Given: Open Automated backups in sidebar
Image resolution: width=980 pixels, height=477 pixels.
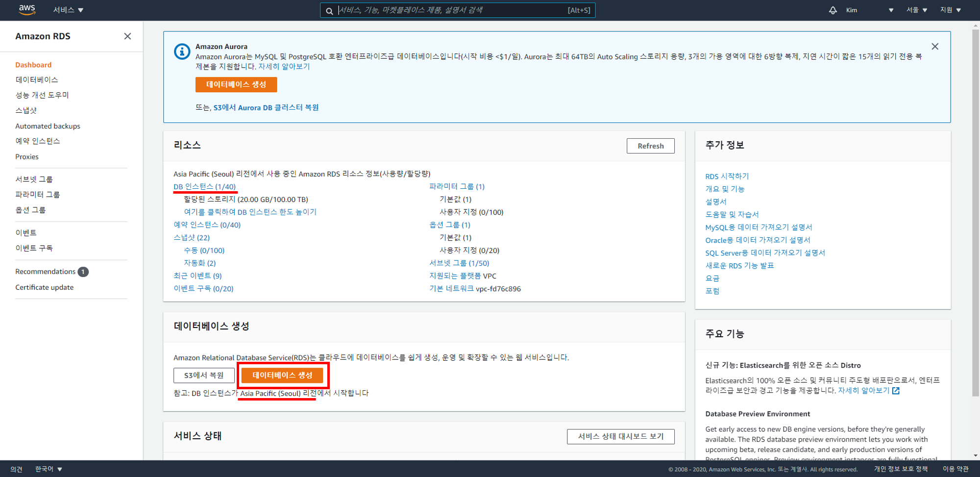Looking at the screenshot, I should tap(48, 126).
